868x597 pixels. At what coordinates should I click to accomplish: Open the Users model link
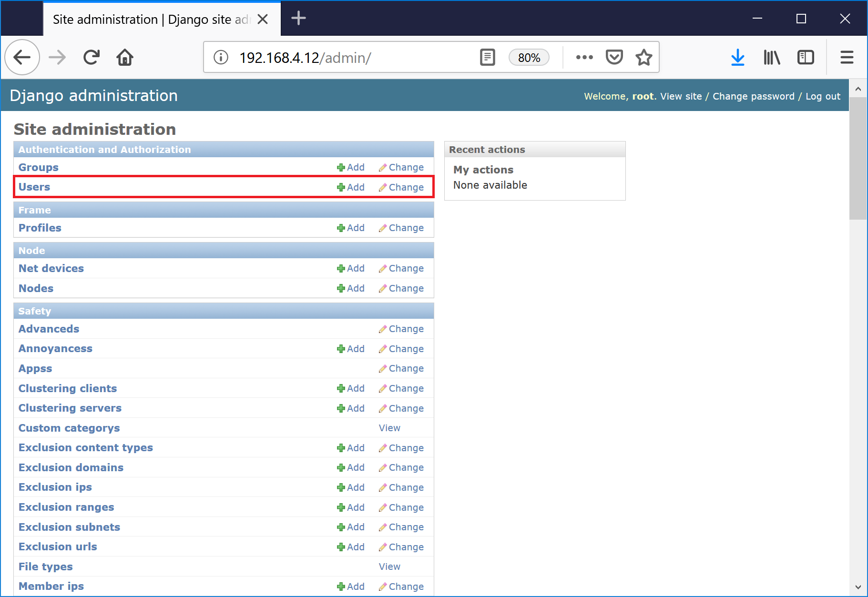point(34,187)
